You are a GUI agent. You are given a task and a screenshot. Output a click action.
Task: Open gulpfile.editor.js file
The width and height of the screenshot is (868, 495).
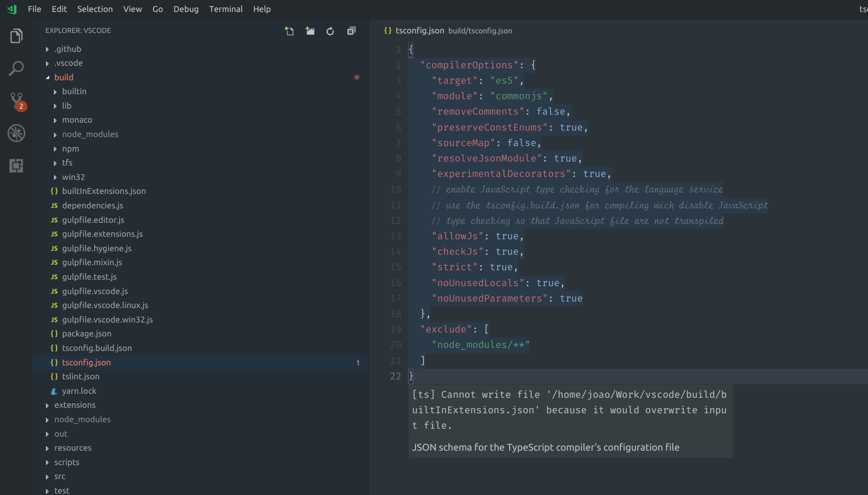[200, 220]
